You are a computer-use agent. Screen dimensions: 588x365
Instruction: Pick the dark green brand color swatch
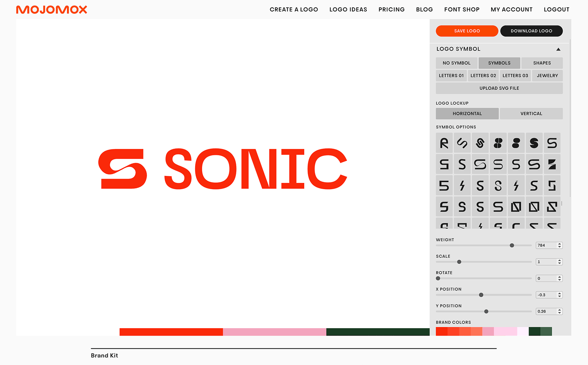(x=534, y=331)
